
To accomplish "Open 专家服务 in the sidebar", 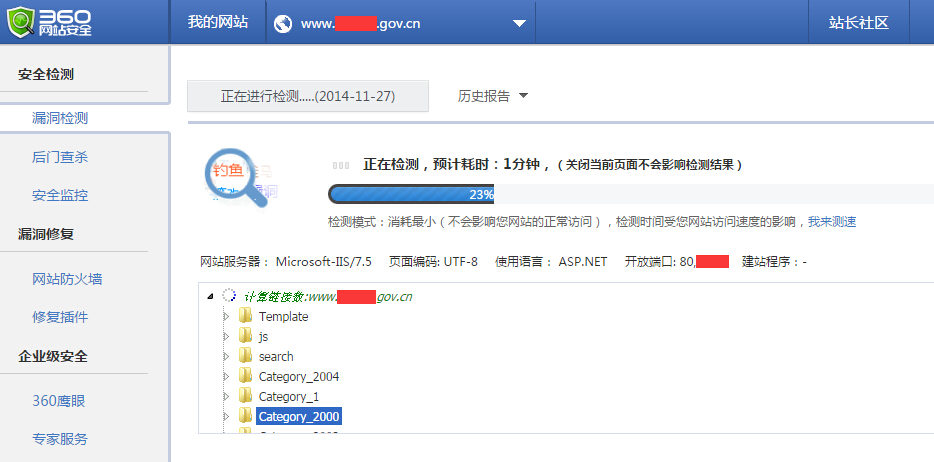I will pos(60,439).
